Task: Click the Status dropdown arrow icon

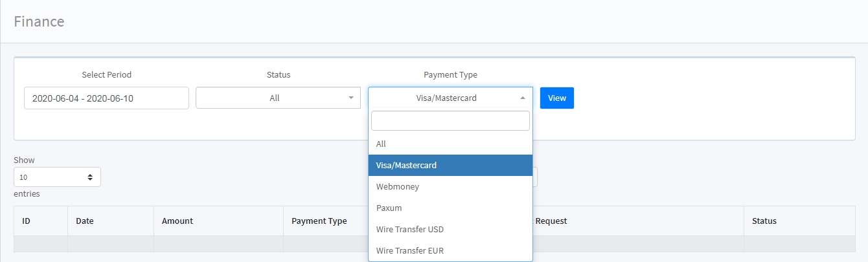Action: [x=351, y=98]
